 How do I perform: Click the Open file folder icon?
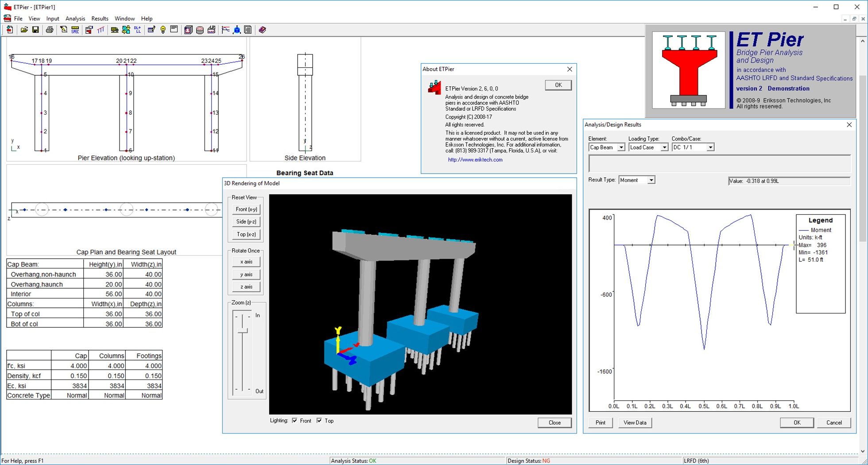point(24,30)
